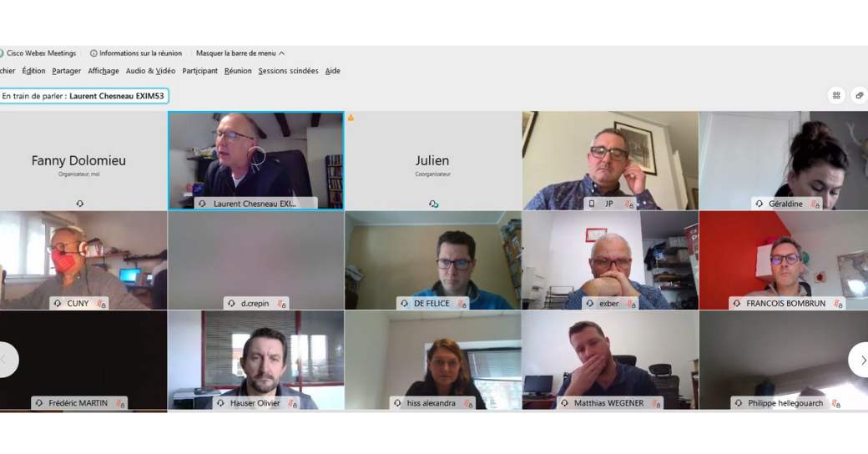Show next page of participants with right arrow
Viewport: 868px width, 454px height.
click(860, 360)
